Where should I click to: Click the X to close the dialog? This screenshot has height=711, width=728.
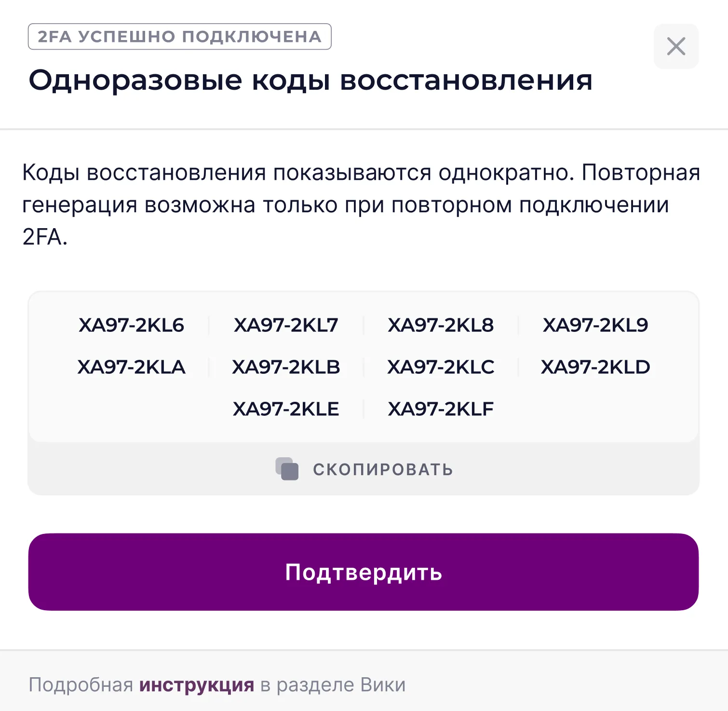click(x=676, y=46)
